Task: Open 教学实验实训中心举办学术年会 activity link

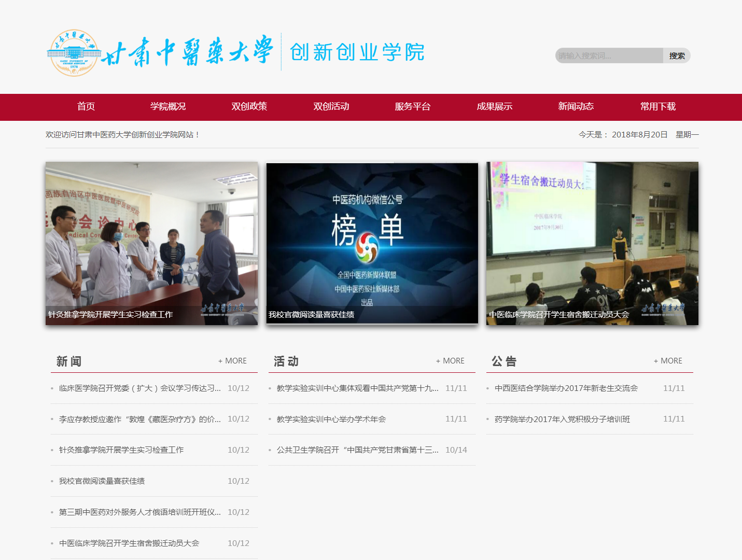Action: [x=331, y=419]
